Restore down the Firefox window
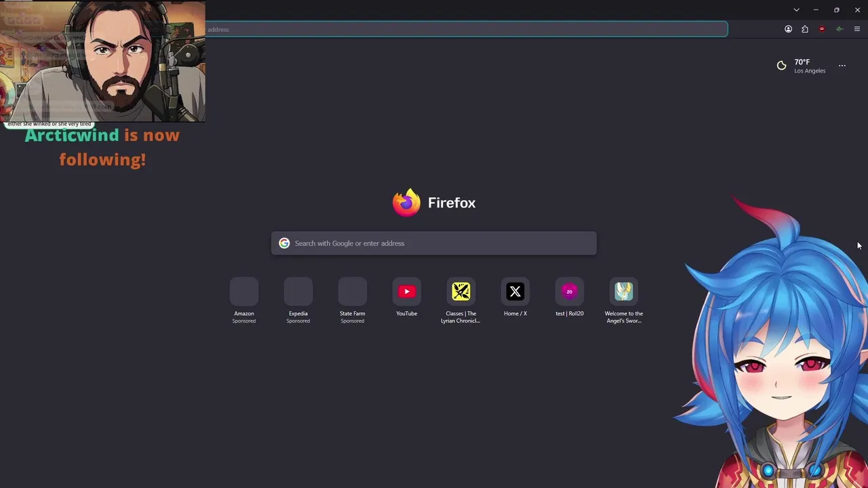Viewport: 868px width, 488px height. [837, 9]
